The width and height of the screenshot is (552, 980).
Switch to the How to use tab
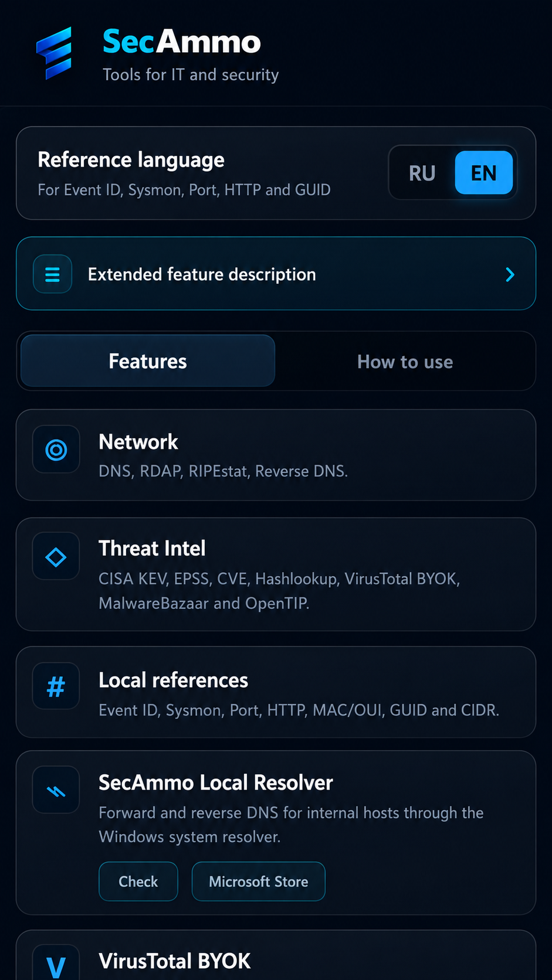(405, 362)
